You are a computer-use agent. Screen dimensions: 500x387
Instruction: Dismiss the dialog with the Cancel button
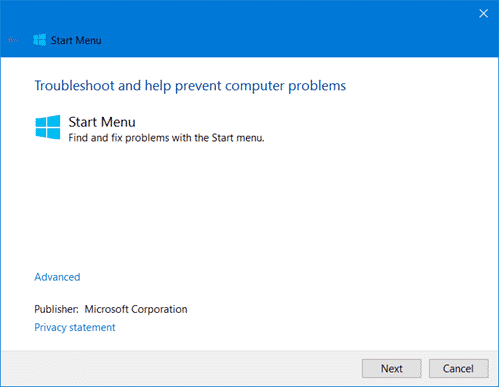pyautogui.click(x=459, y=369)
